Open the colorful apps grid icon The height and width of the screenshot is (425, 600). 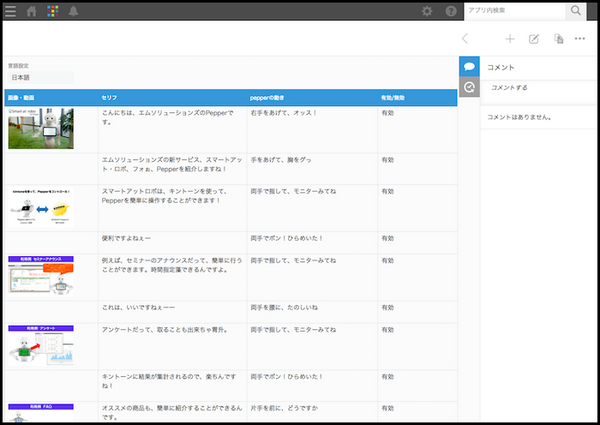(x=53, y=11)
